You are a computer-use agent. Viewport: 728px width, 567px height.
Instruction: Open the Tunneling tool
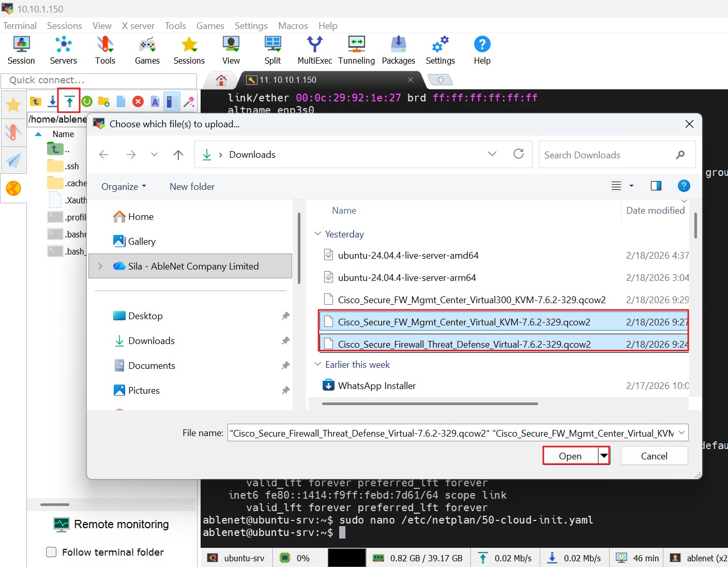pos(356,50)
